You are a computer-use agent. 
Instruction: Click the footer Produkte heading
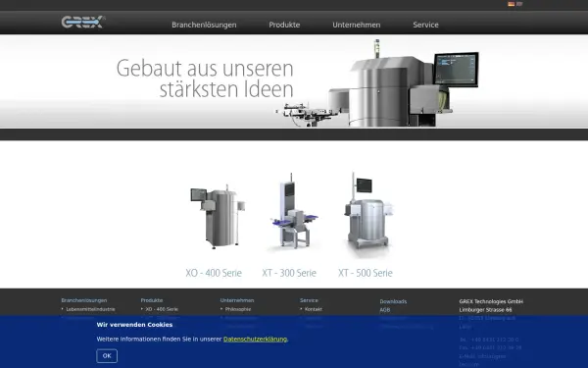152,300
